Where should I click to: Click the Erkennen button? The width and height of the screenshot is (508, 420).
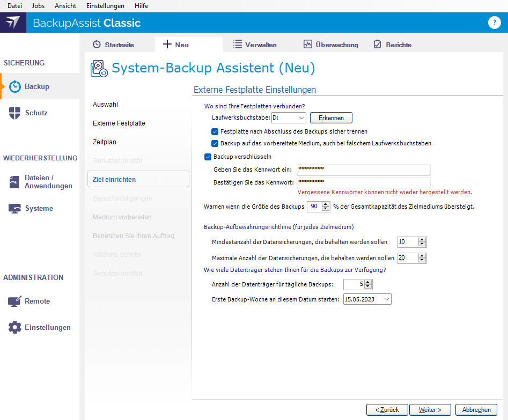331,117
